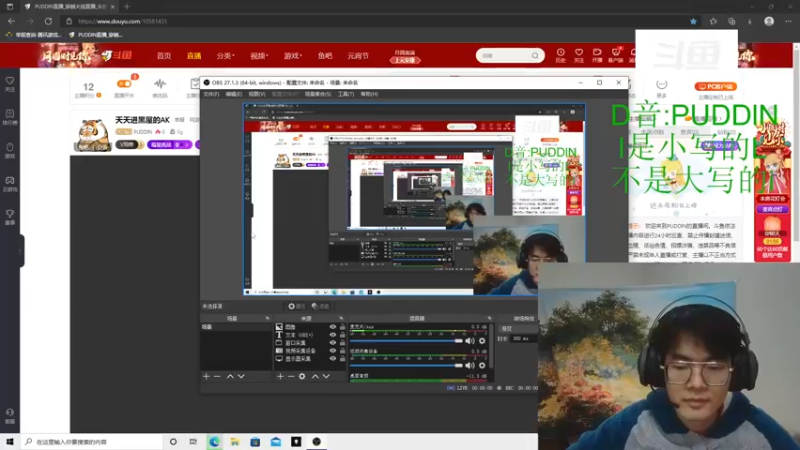Image resolution: width=800 pixels, height=450 pixels.
Task: Select 场景 item in scenes list
Action: click(x=236, y=327)
